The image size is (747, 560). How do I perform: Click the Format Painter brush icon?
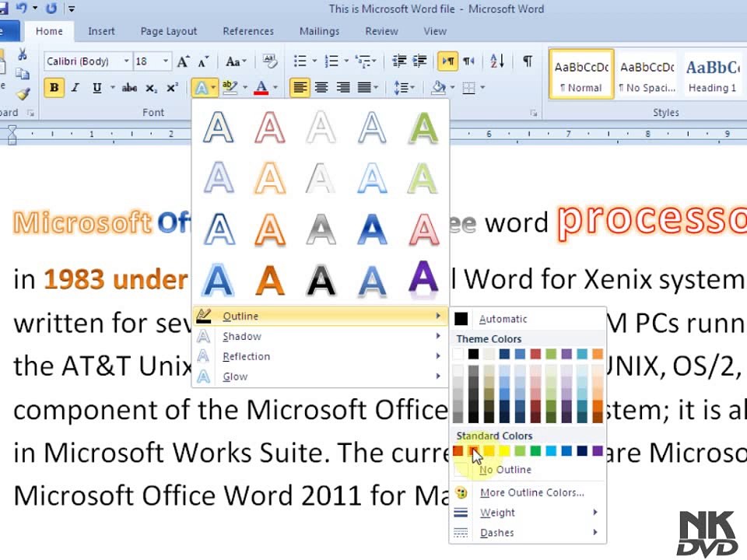click(x=23, y=93)
